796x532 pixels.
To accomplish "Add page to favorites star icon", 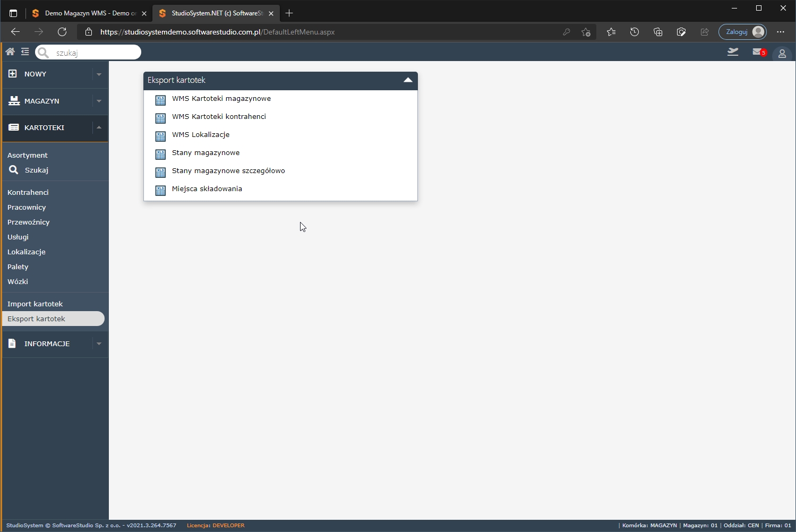I will (586, 32).
